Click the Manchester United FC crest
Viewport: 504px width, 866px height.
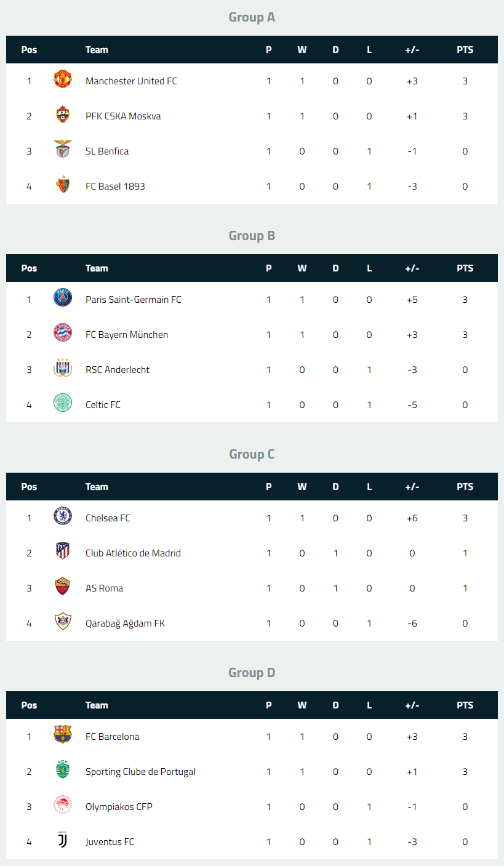(63, 81)
